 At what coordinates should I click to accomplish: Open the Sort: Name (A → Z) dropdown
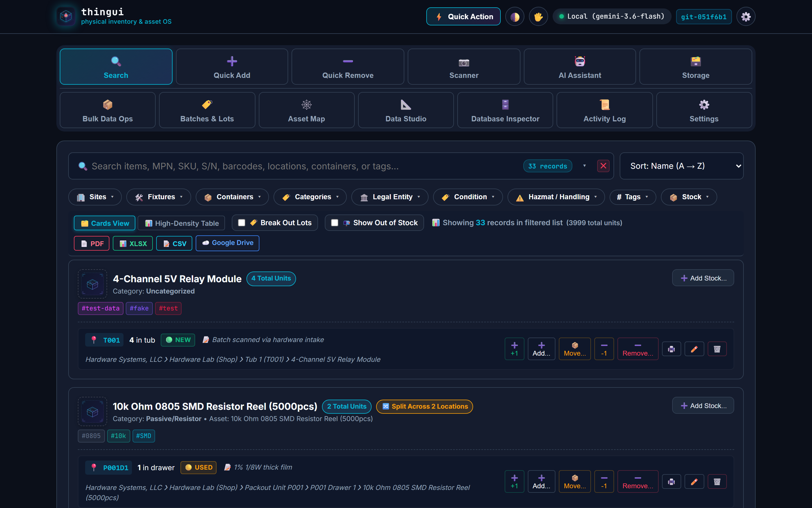tap(681, 166)
